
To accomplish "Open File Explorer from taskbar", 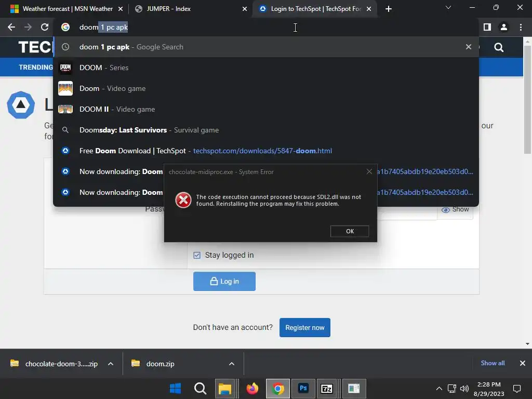I will (x=225, y=389).
